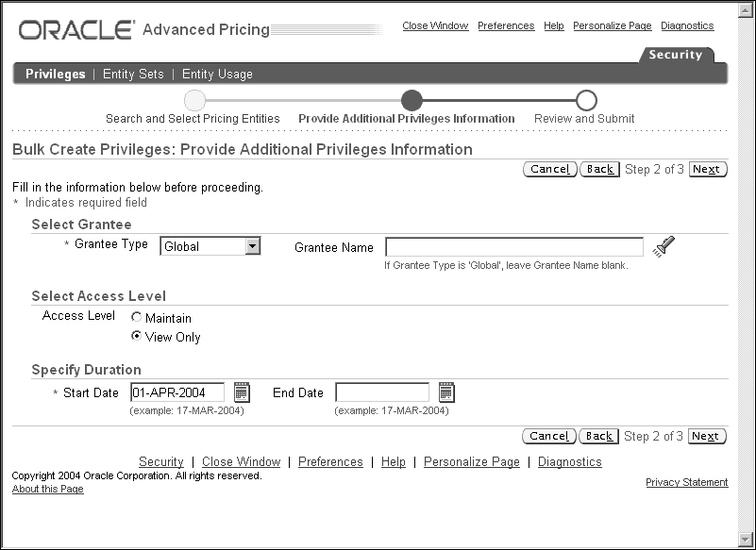Click the bottom Next button

(x=707, y=436)
